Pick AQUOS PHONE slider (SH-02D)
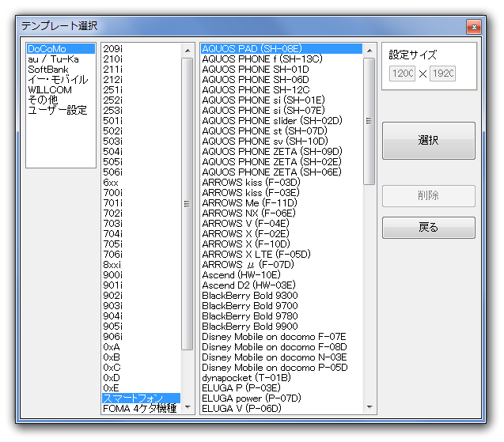This screenshot has height=442, width=504. 282,121
